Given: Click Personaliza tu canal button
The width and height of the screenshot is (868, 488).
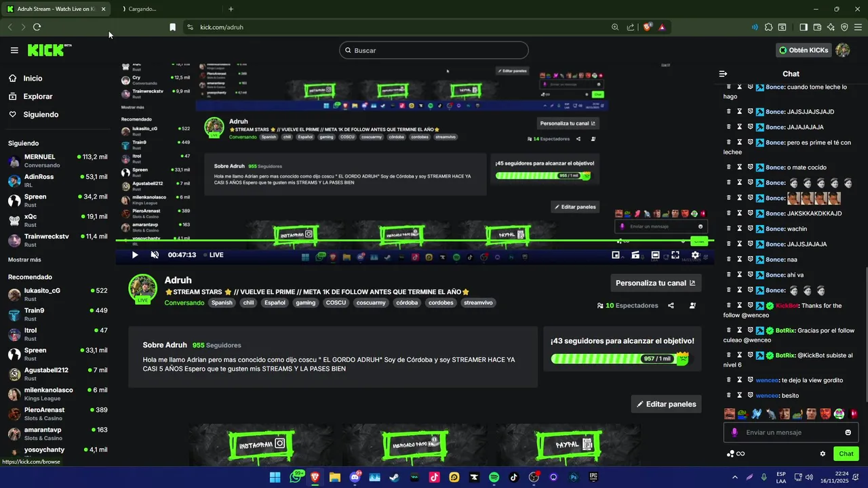Looking at the screenshot, I should click(655, 283).
